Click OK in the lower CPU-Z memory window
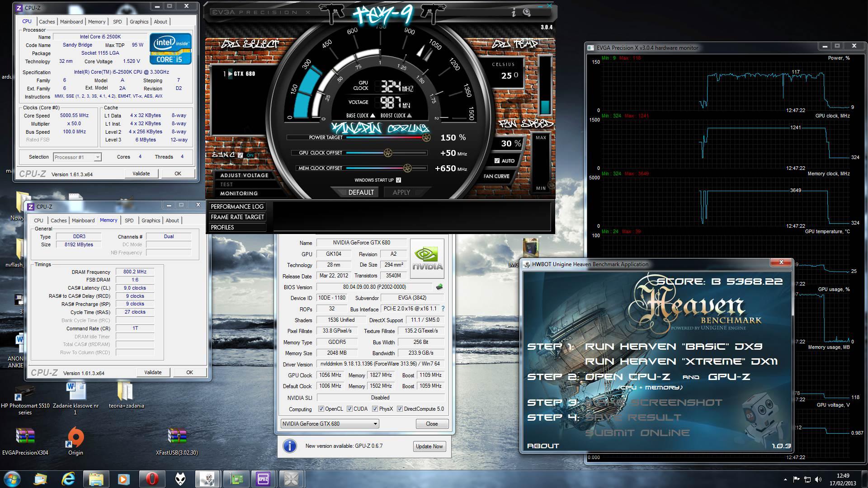Image resolution: width=868 pixels, height=488 pixels. click(x=189, y=372)
